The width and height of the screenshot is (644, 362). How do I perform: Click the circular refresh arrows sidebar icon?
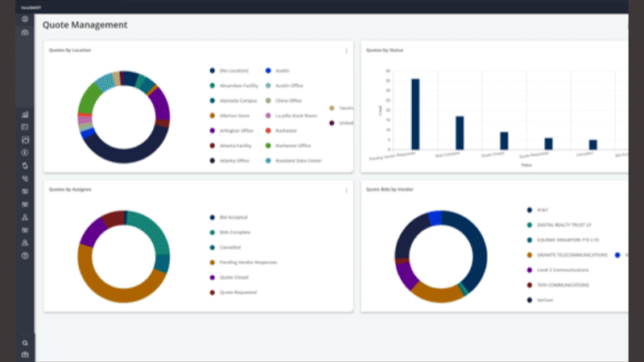pos(25,166)
